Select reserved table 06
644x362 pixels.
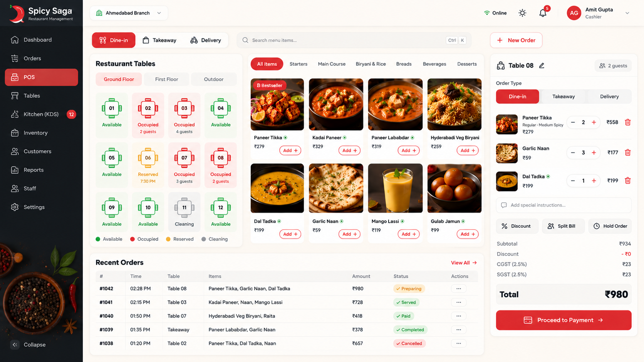pyautogui.click(x=148, y=165)
